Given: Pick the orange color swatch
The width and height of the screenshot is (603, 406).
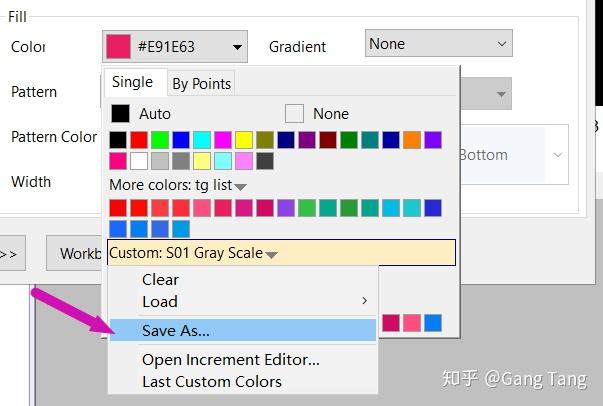Looking at the screenshot, I should [412, 140].
